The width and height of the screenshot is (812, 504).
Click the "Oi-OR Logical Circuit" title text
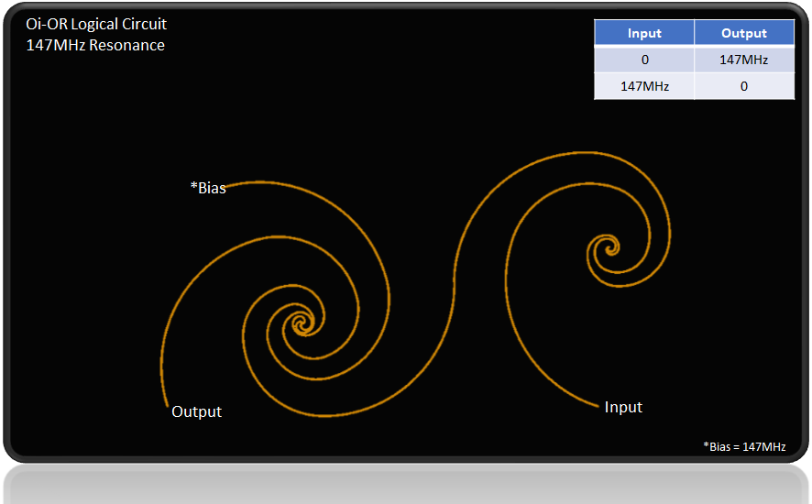click(x=96, y=25)
